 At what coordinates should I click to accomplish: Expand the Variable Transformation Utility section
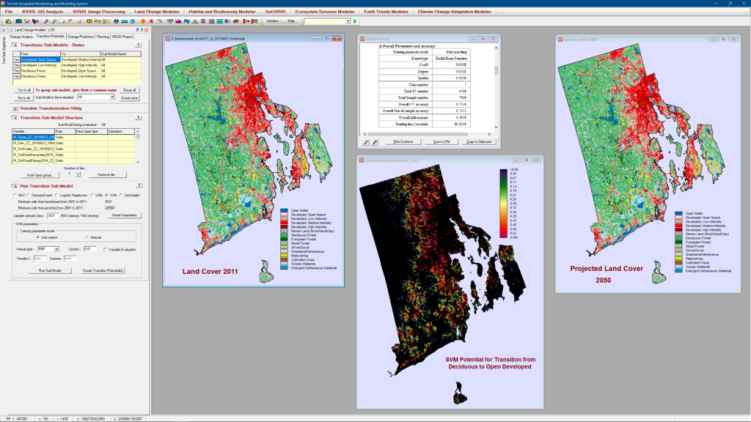click(x=15, y=108)
